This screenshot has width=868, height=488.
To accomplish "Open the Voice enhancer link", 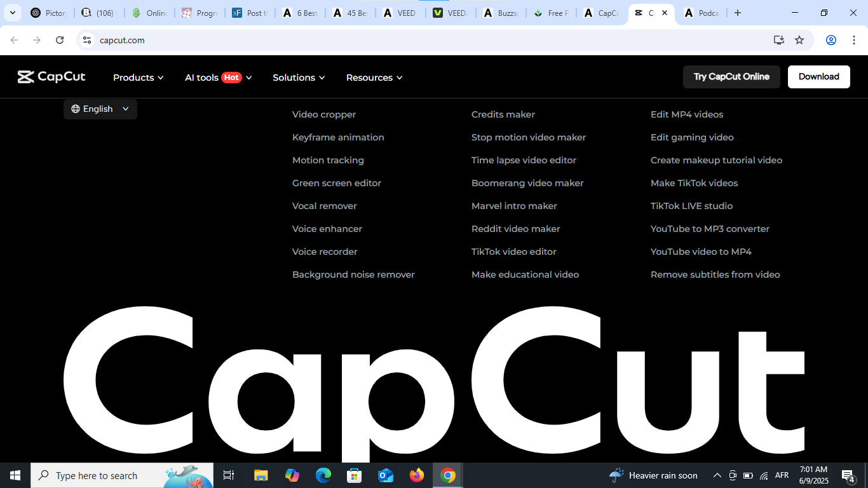I will pos(327,229).
